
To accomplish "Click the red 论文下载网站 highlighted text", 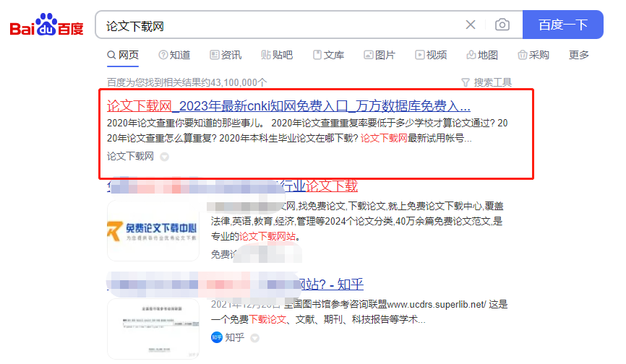I will click(267, 236).
